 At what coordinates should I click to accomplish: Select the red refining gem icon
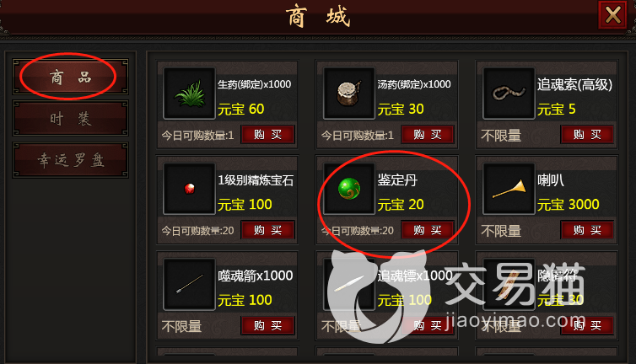tap(189, 189)
